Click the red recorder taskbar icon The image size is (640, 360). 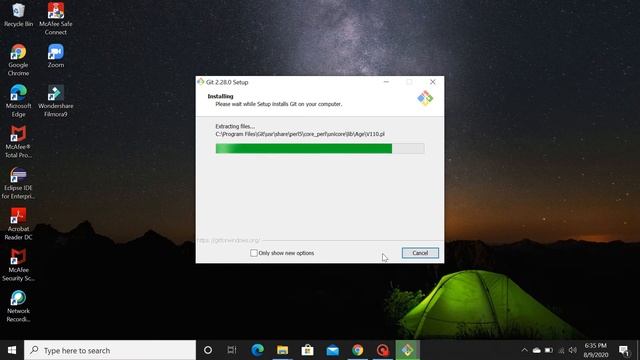point(382,350)
